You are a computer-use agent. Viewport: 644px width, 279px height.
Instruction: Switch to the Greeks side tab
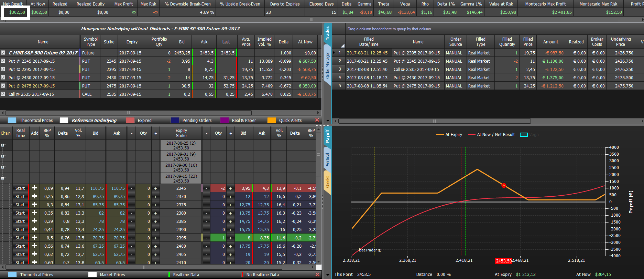(327, 182)
